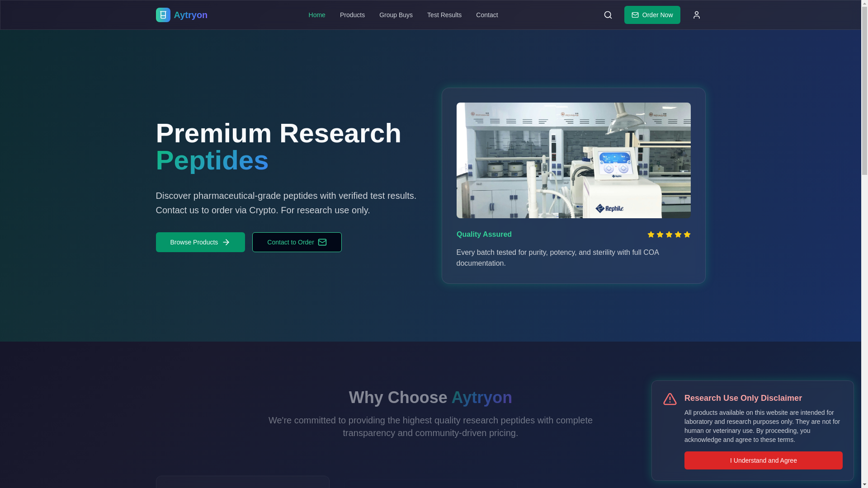Open the Test Results nav item
The image size is (868, 488).
pos(444,15)
